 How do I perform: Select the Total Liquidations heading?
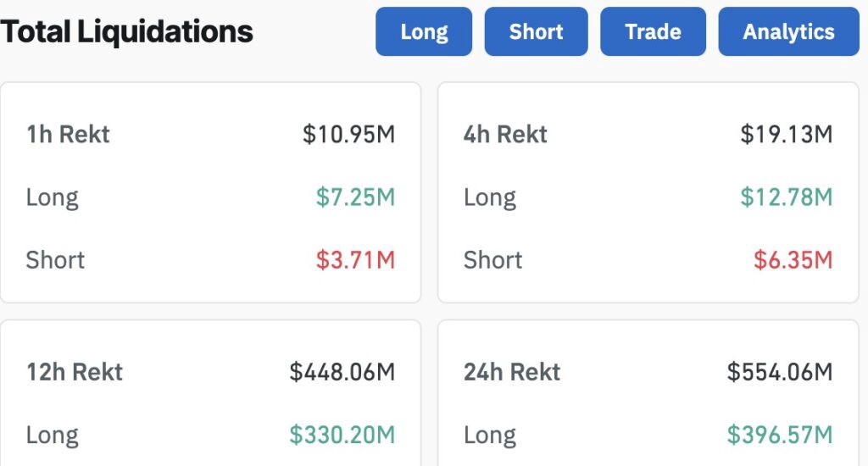tap(127, 32)
